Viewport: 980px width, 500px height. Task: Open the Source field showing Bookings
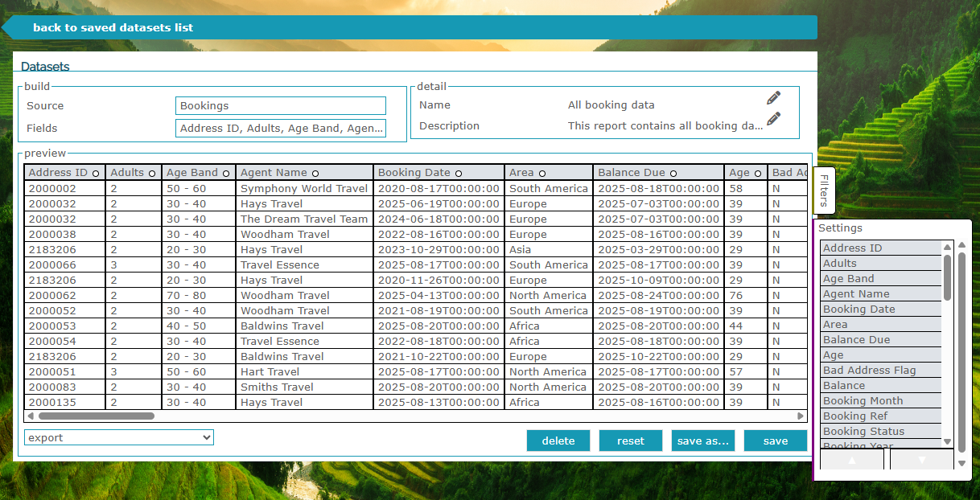[281, 106]
